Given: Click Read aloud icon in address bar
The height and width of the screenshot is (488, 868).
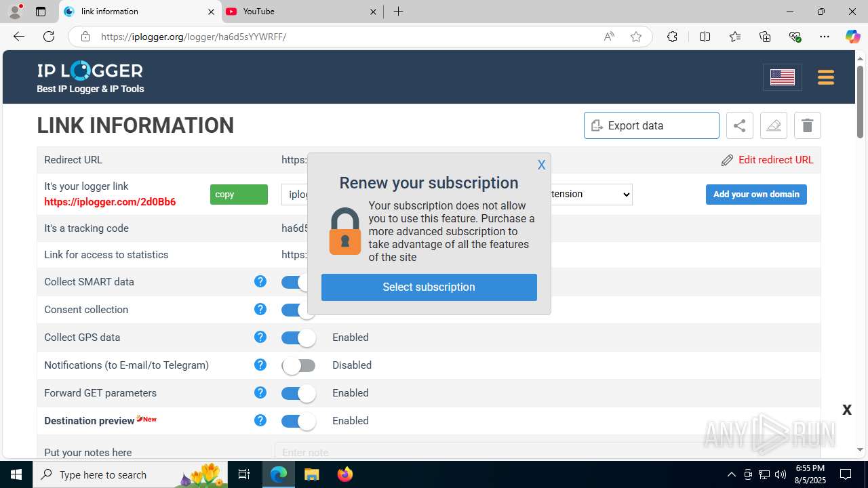Looking at the screenshot, I should pos(609,37).
